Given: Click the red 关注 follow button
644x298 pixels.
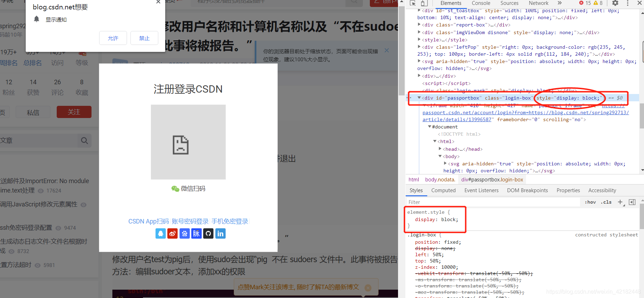Looking at the screenshot, I should coord(74,112).
